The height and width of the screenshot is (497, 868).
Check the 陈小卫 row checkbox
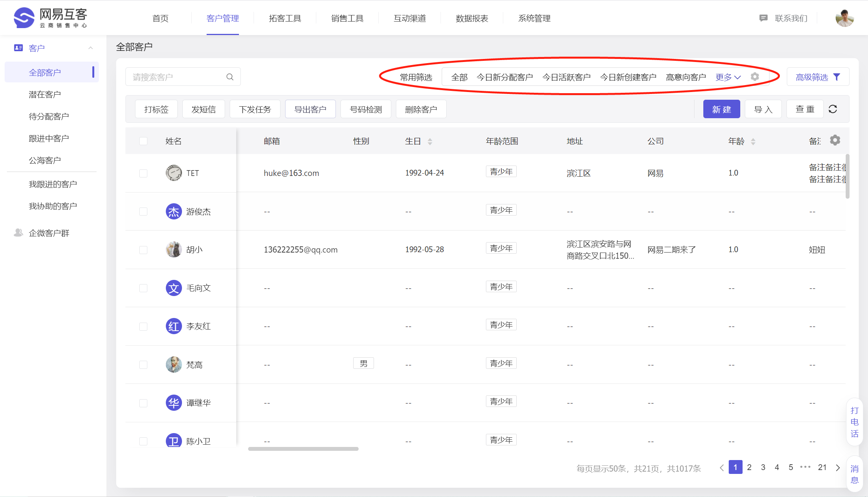point(143,441)
